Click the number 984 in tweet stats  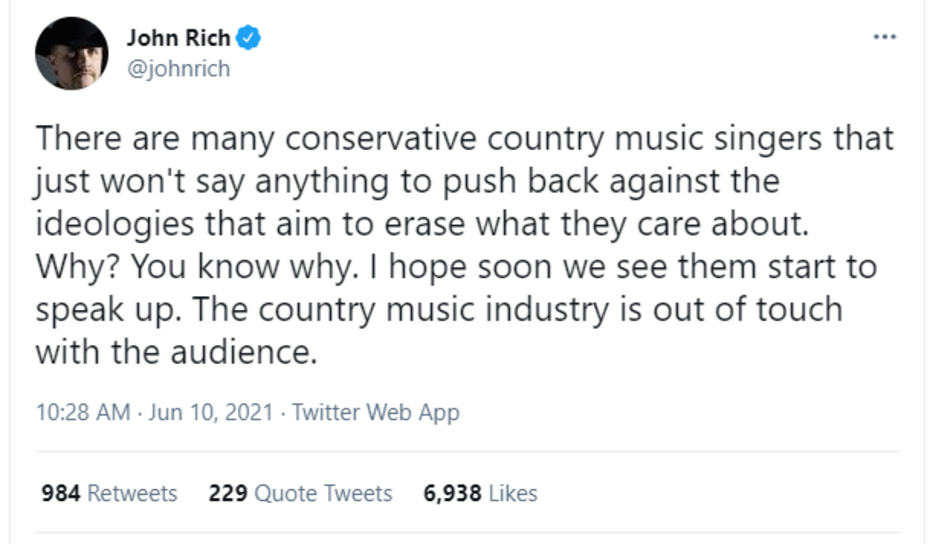coord(60,493)
